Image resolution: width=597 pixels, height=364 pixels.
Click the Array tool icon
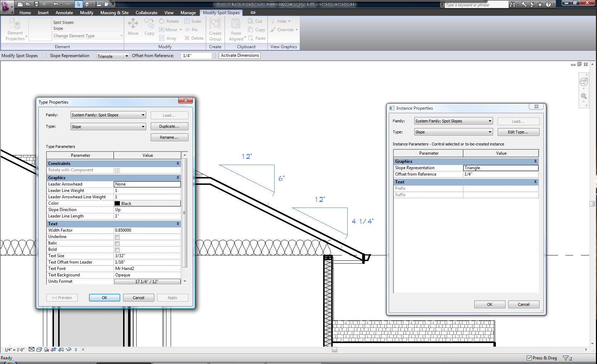[x=162, y=38]
